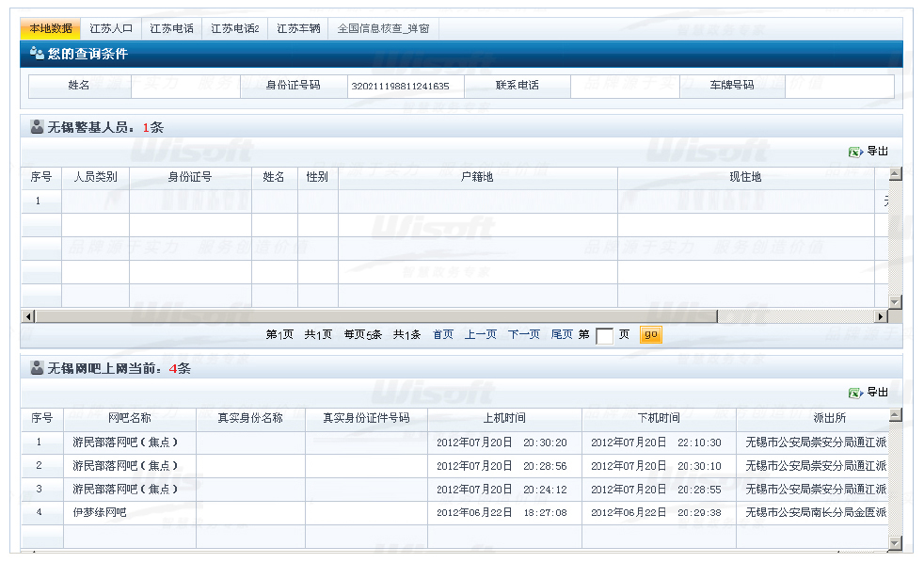Click the person icon beside 无锡警基人员 heading
The height and width of the screenshot is (563, 924).
click(37, 127)
